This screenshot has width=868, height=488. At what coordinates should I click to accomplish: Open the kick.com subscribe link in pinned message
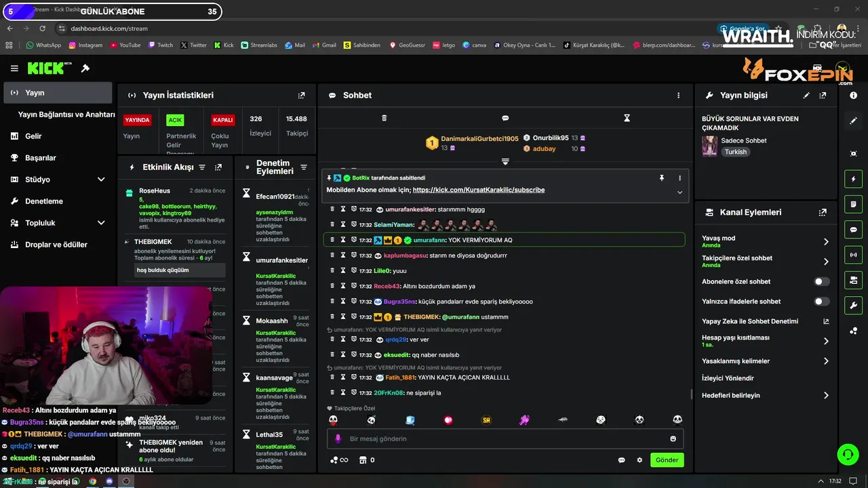(x=479, y=190)
